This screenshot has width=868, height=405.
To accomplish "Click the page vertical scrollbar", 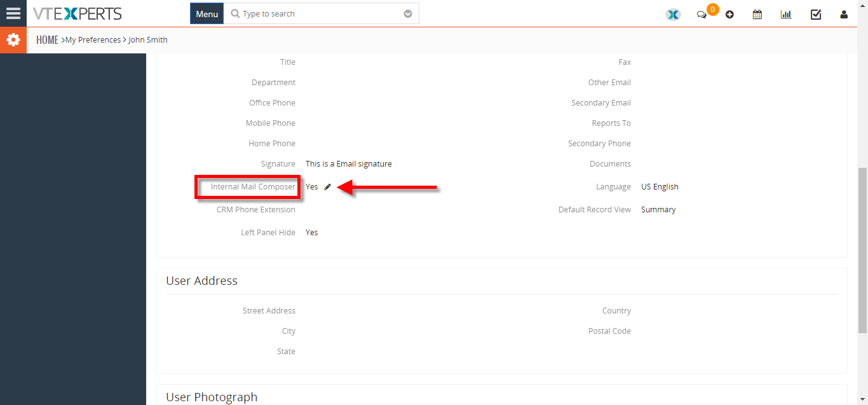I will (x=863, y=250).
